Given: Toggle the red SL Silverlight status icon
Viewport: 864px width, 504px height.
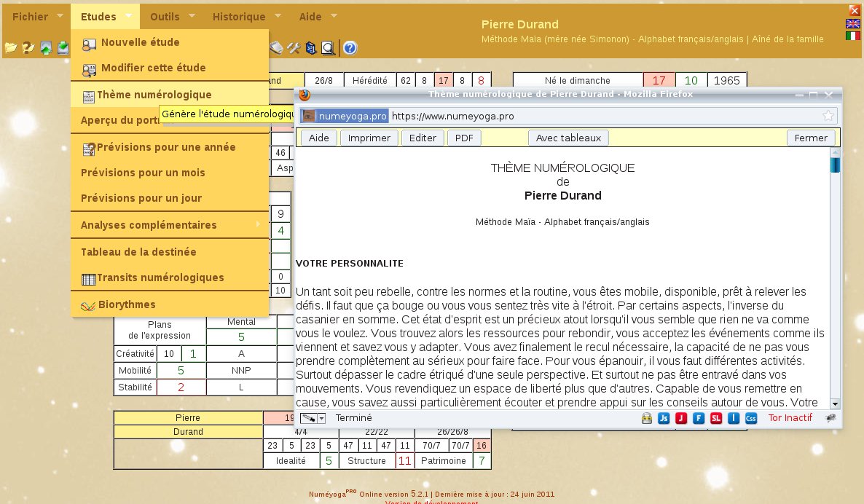Looking at the screenshot, I should pos(716,418).
